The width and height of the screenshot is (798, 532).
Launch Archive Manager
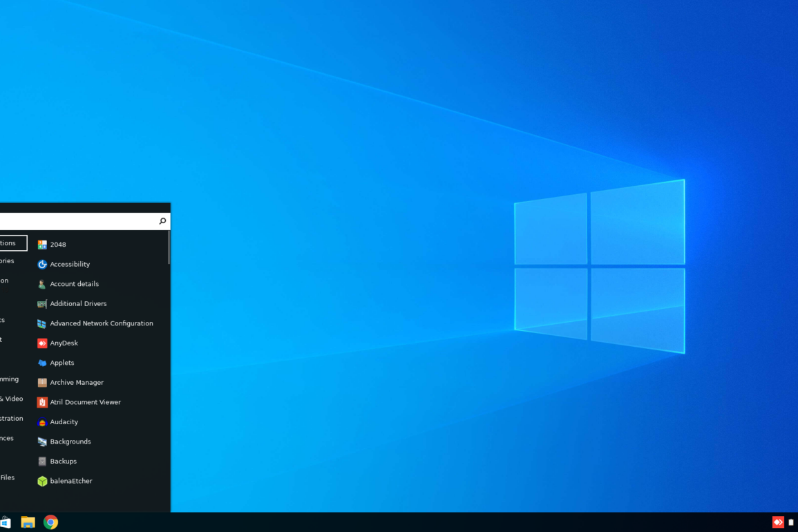point(76,383)
